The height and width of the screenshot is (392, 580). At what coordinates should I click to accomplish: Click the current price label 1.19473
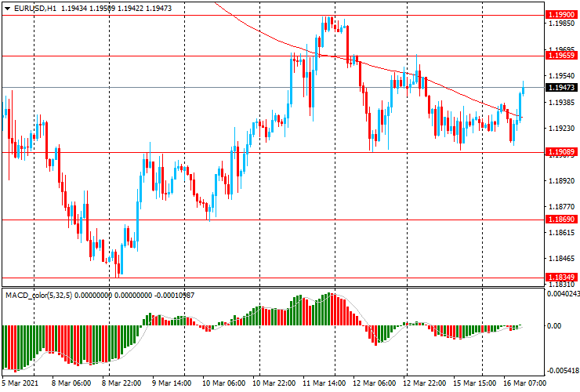tap(561, 87)
